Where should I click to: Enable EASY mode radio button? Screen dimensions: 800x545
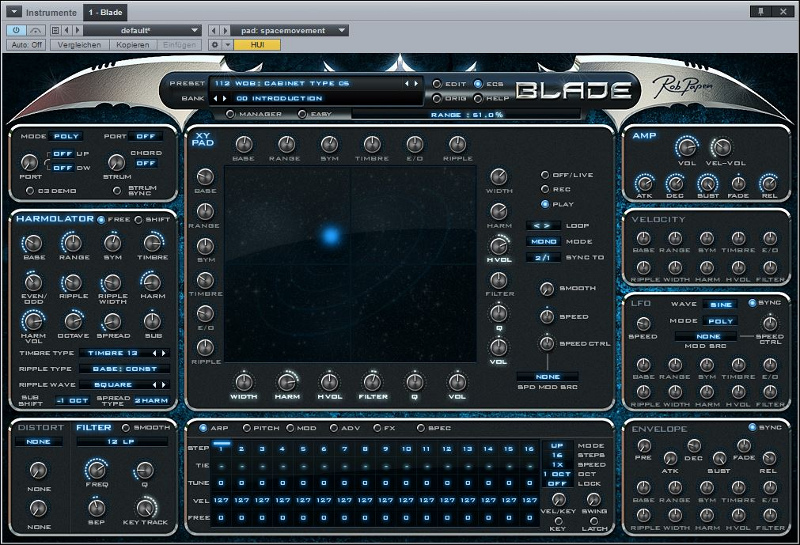click(303, 114)
